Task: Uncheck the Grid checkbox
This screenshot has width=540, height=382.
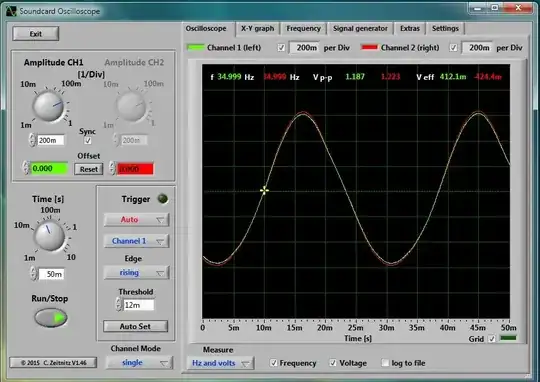Action: [492, 339]
